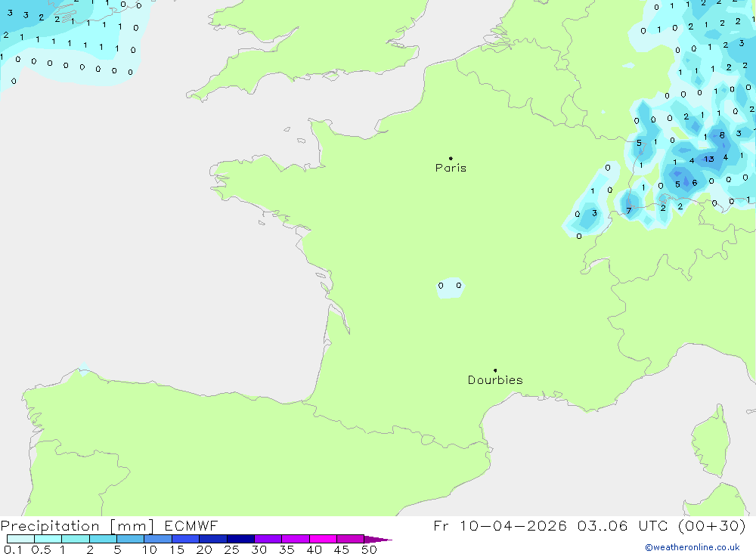Click the 30 legend scale label

[x=259, y=549]
